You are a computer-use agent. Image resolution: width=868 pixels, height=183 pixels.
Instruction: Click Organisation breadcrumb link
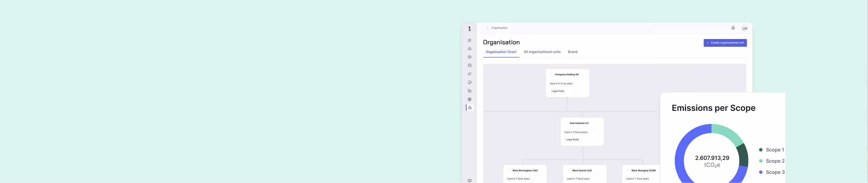click(499, 28)
